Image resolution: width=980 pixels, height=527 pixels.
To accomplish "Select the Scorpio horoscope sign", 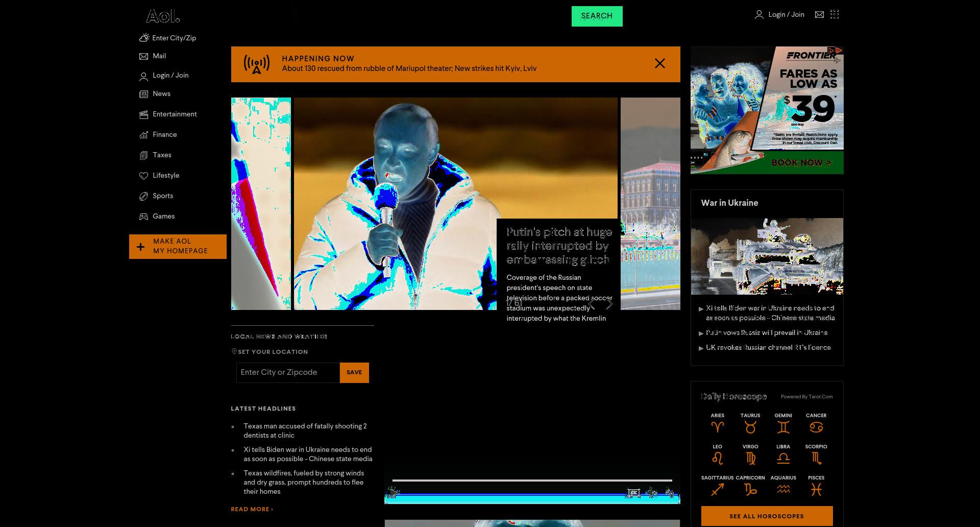I will click(816, 454).
